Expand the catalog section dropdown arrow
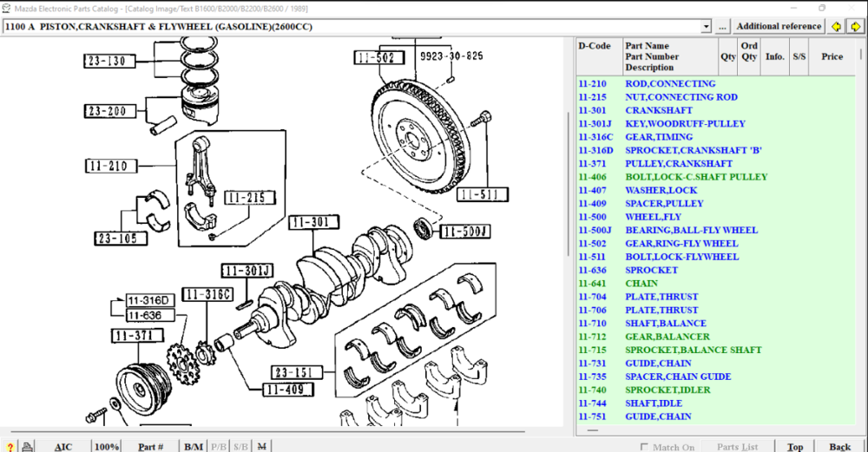Viewport: 868px width, 452px height. (706, 27)
